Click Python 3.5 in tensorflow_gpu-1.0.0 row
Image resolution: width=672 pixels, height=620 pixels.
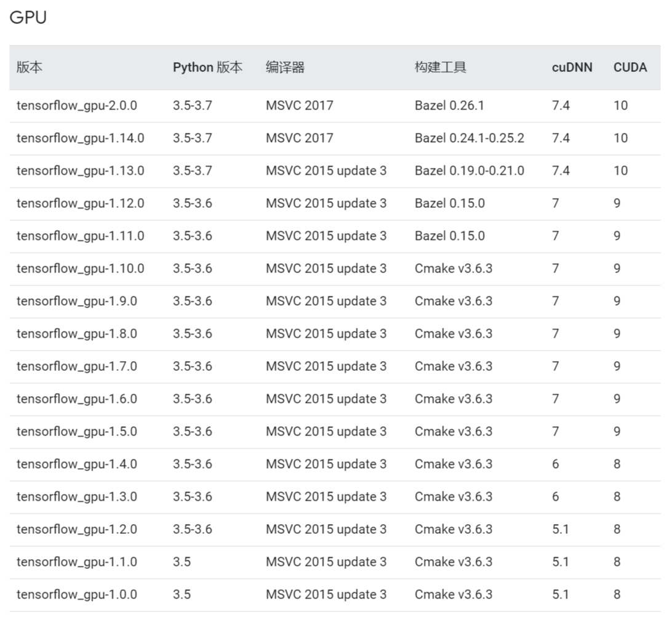point(182,594)
